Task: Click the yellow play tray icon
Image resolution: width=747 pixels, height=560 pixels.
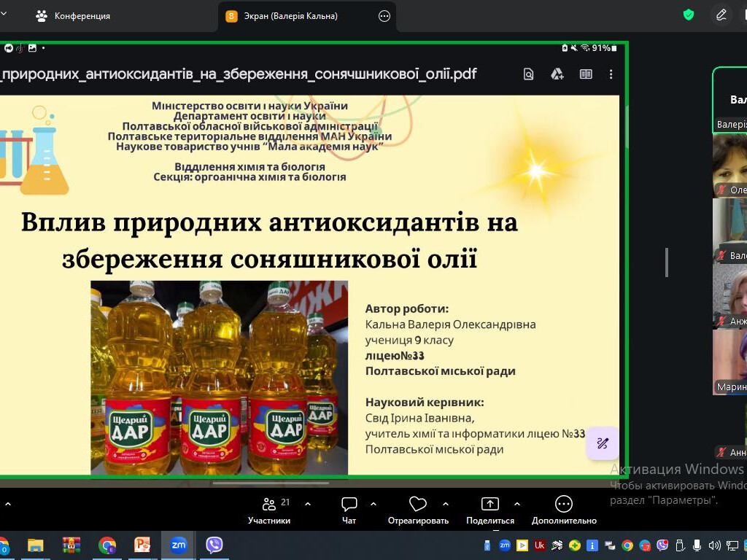Action: click(522, 545)
